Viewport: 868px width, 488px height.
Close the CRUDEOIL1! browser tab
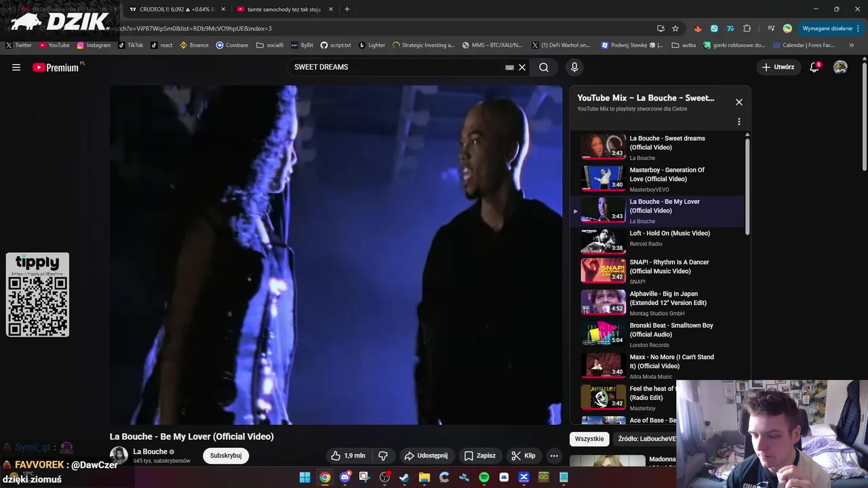(223, 9)
